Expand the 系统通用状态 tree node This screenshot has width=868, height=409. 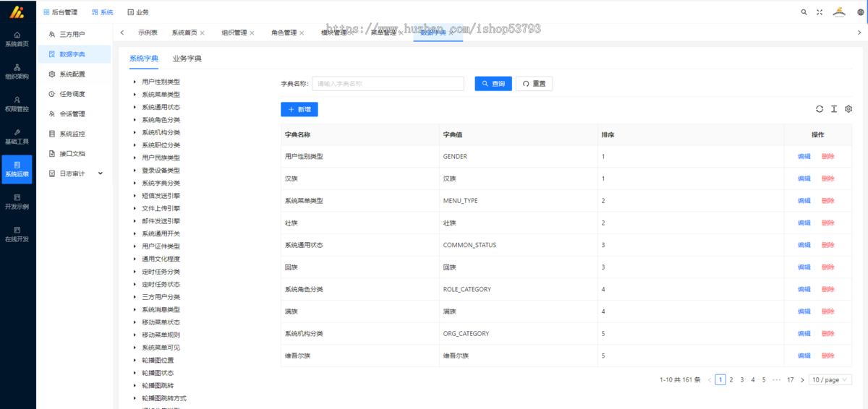point(135,107)
